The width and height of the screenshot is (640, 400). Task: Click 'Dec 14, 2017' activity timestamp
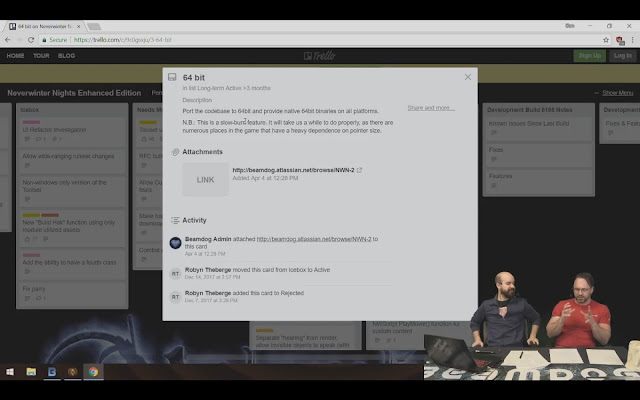212,277
